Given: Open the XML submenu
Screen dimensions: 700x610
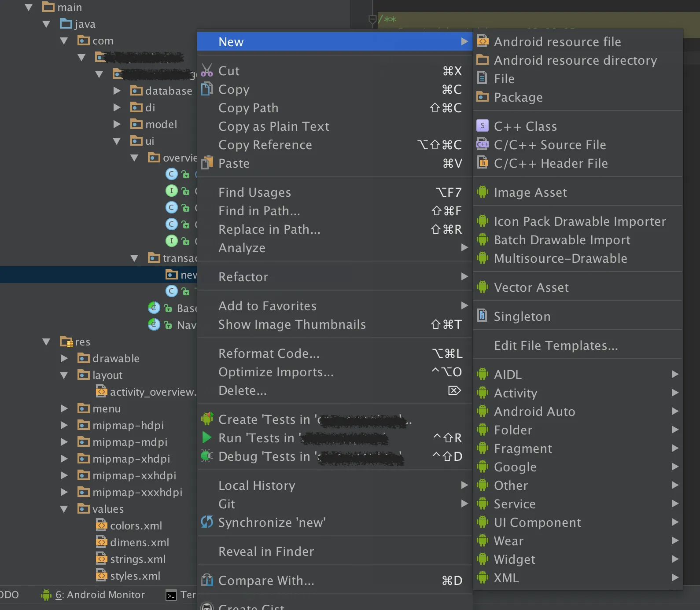Looking at the screenshot, I should coord(578,577).
